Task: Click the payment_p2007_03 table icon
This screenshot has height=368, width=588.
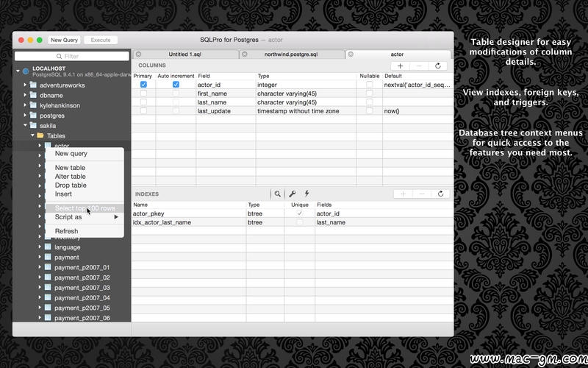Action: click(x=48, y=287)
